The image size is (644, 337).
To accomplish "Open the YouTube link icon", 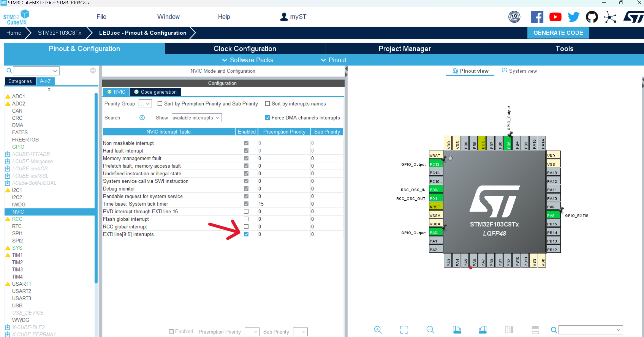I will 555,17.
